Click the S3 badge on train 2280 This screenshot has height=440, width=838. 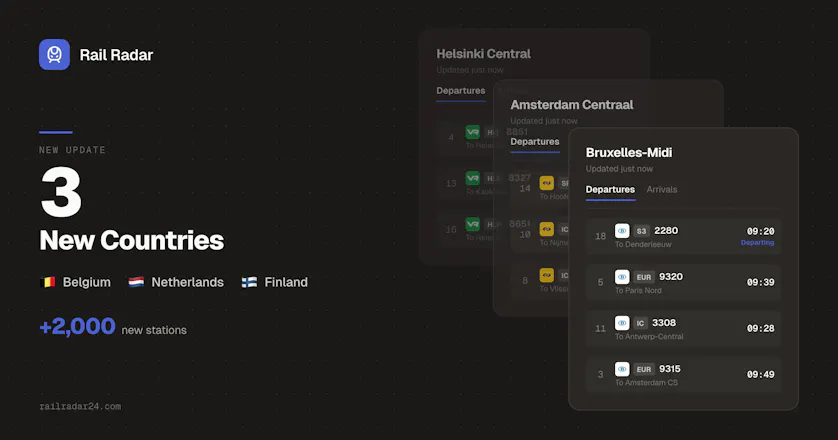[641, 231]
